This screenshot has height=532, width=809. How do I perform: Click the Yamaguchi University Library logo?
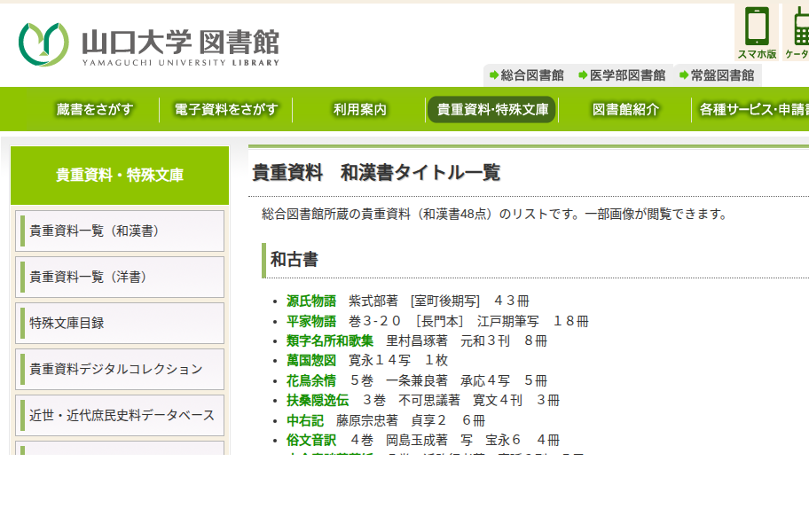click(x=149, y=45)
